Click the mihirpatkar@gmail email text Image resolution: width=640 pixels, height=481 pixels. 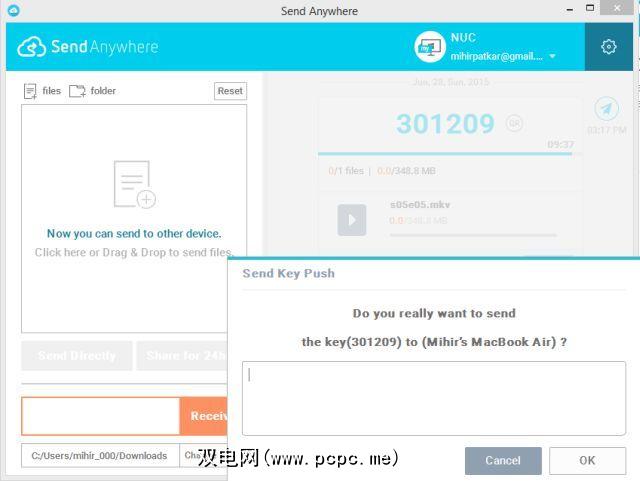[x=497, y=56]
